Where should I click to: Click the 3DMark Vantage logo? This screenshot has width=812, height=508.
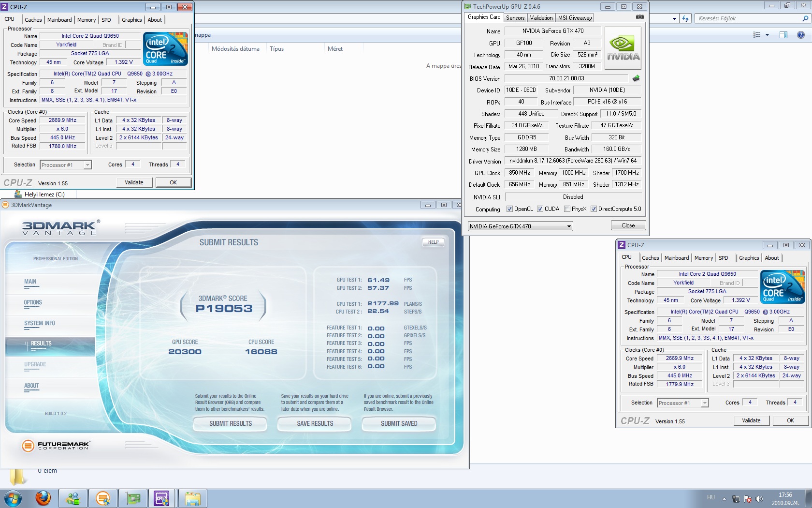click(x=60, y=227)
